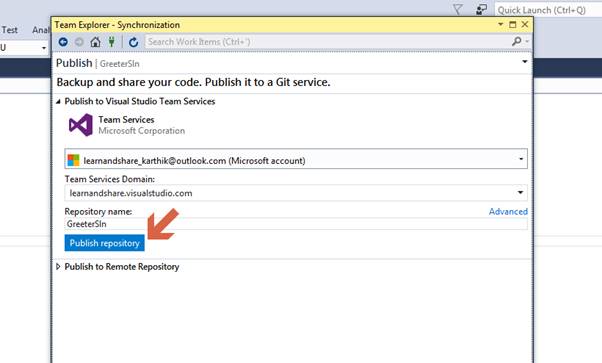Collapse Publish to Visual Studio Team Services
602x363 pixels.
pos(58,101)
